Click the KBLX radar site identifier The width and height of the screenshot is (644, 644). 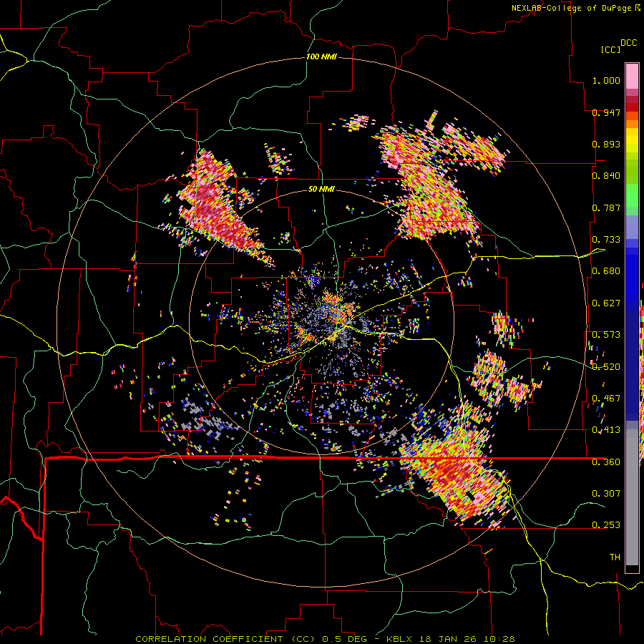coord(399,639)
